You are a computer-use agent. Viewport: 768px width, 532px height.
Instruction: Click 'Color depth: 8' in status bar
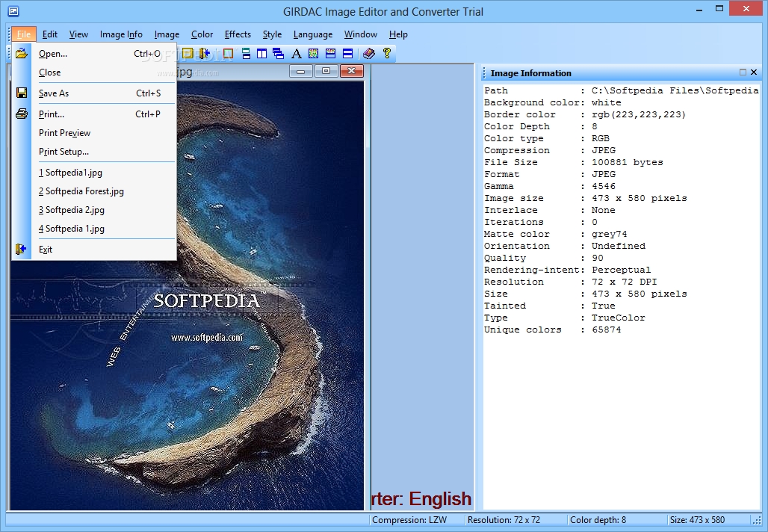[x=598, y=520]
